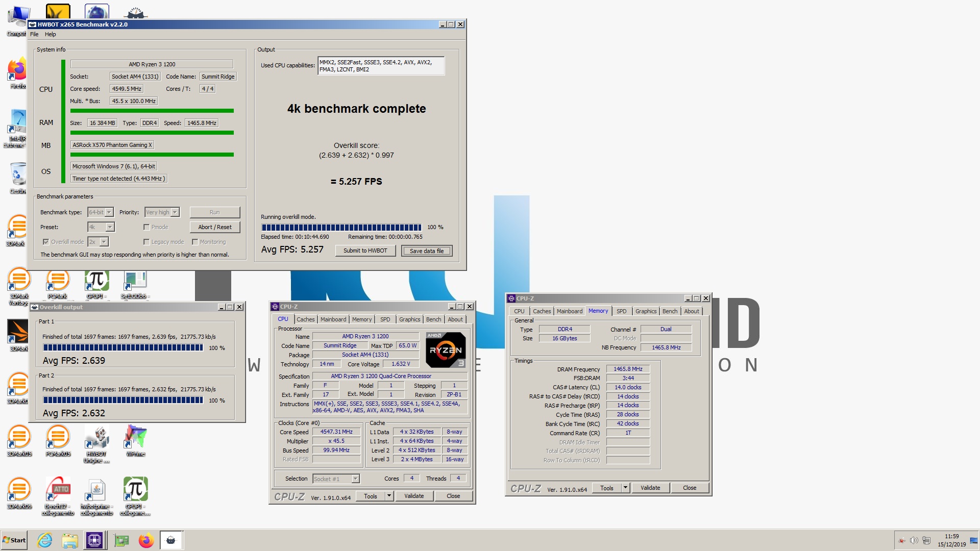Open the black 3DMark desktop shortcut
Screen dimensions: 980x551
point(18,336)
